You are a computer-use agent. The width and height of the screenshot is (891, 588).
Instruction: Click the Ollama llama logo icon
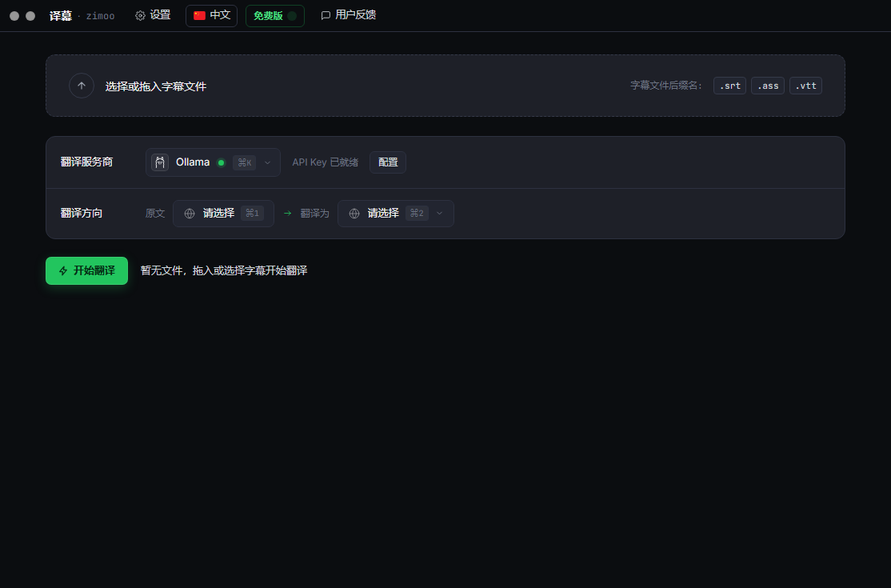(160, 162)
